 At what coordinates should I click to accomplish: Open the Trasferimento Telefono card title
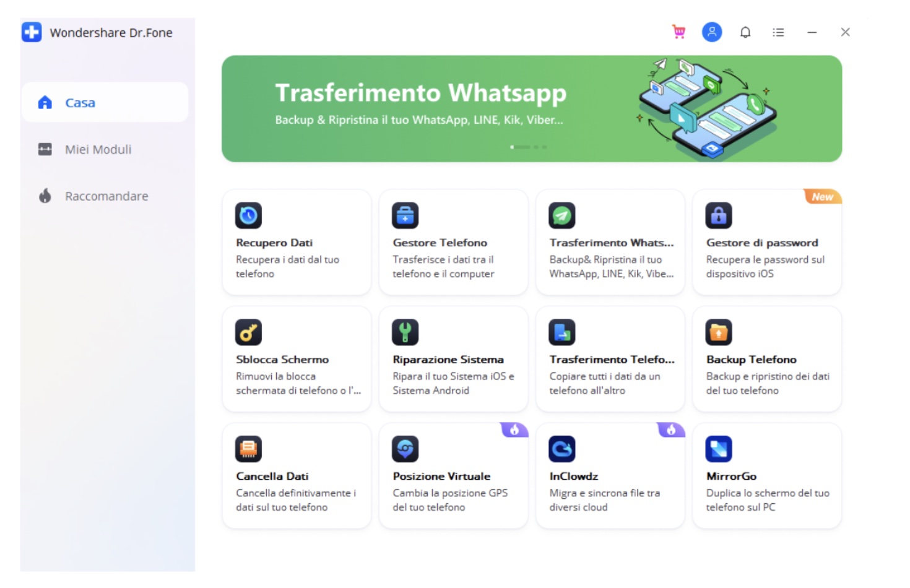(x=611, y=360)
